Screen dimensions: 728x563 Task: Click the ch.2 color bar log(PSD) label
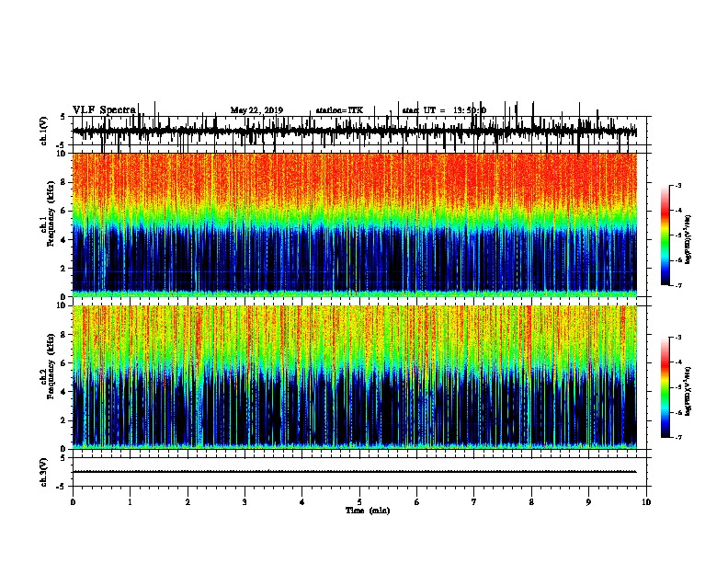click(x=688, y=391)
